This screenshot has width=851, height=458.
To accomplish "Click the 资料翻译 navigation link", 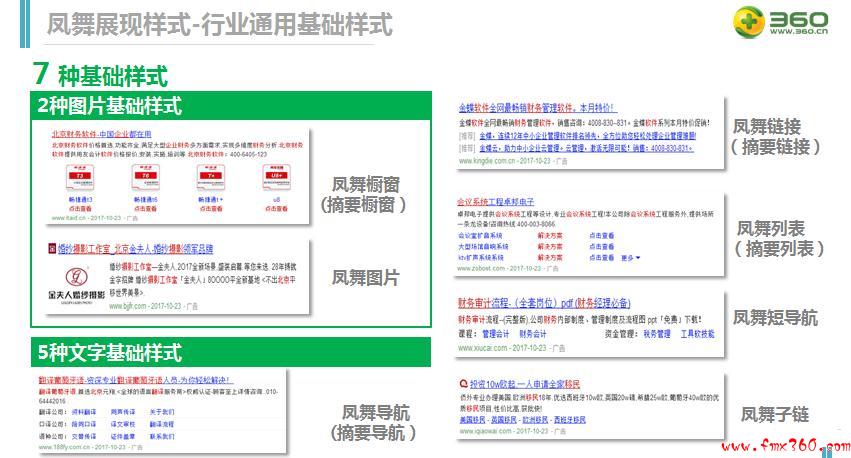I will (x=84, y=412).
